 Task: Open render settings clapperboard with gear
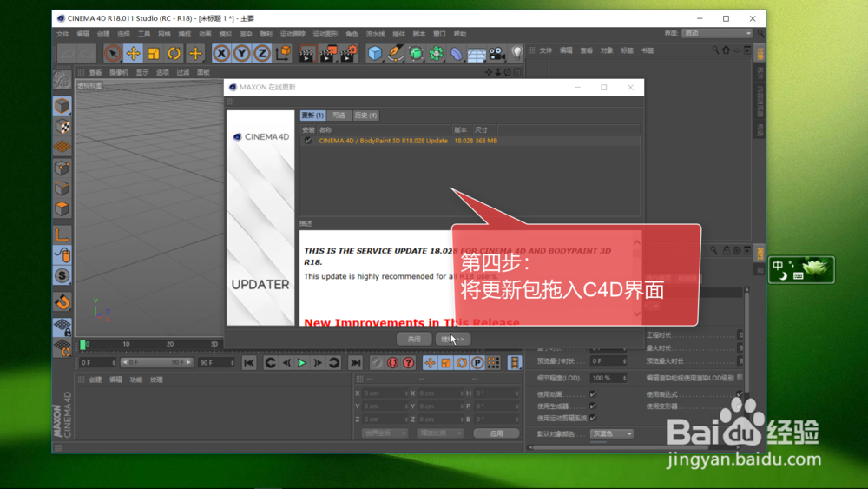349,54
